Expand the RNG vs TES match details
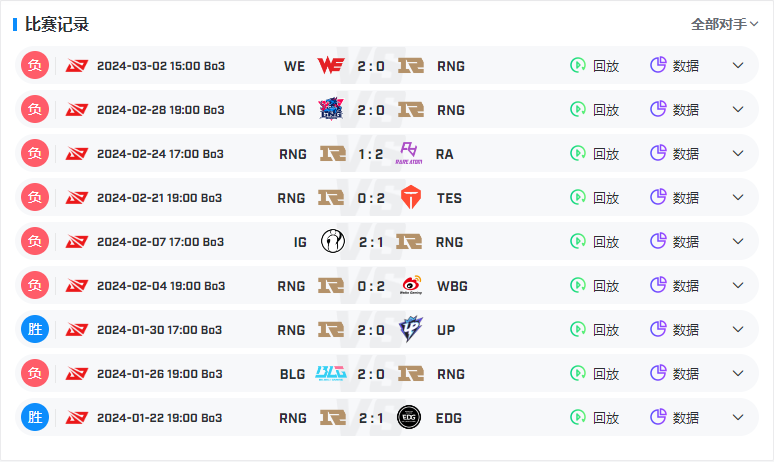Screen dimensions: 774x462 coord(738,197)
